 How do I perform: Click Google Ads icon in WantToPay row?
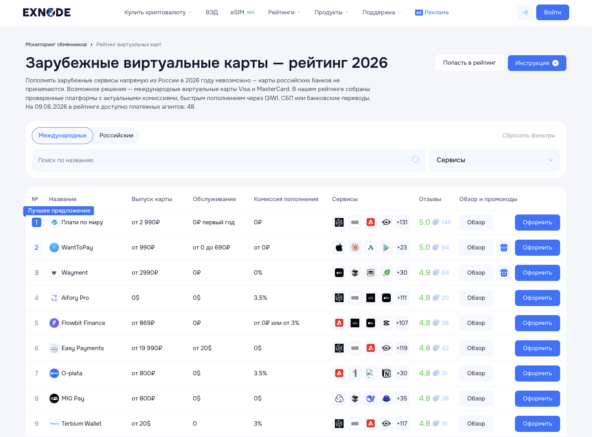coord(370,247)
